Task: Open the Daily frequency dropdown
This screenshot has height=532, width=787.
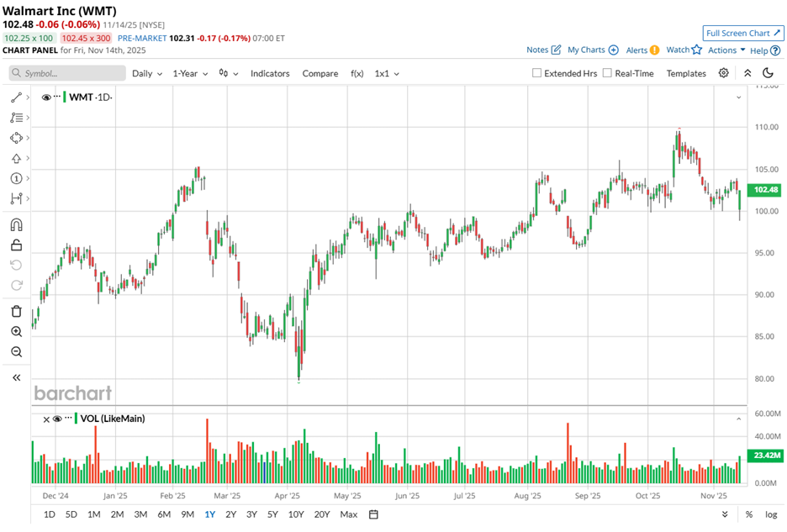Action: 147,73
